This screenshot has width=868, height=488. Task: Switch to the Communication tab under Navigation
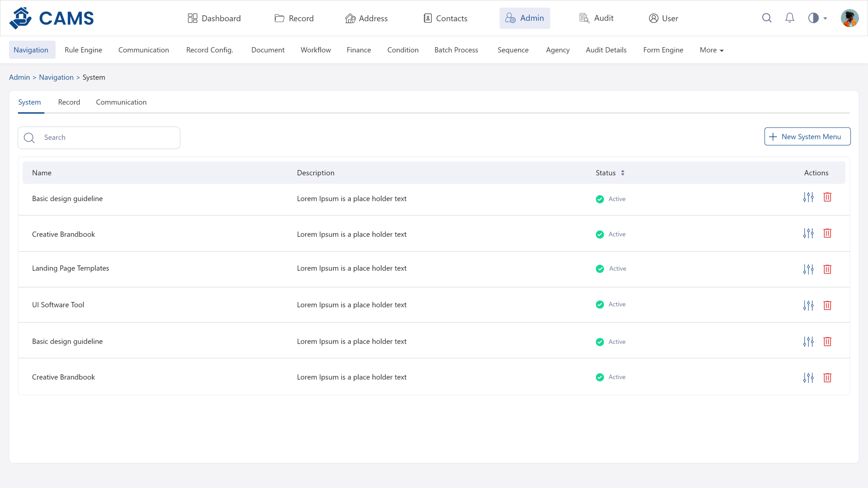coord(121,102)
